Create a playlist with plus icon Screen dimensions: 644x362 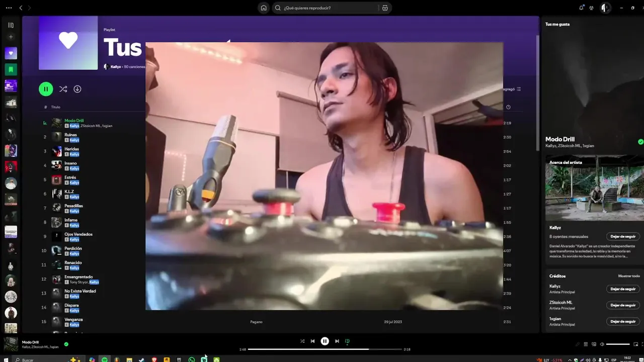click(11, 37)
